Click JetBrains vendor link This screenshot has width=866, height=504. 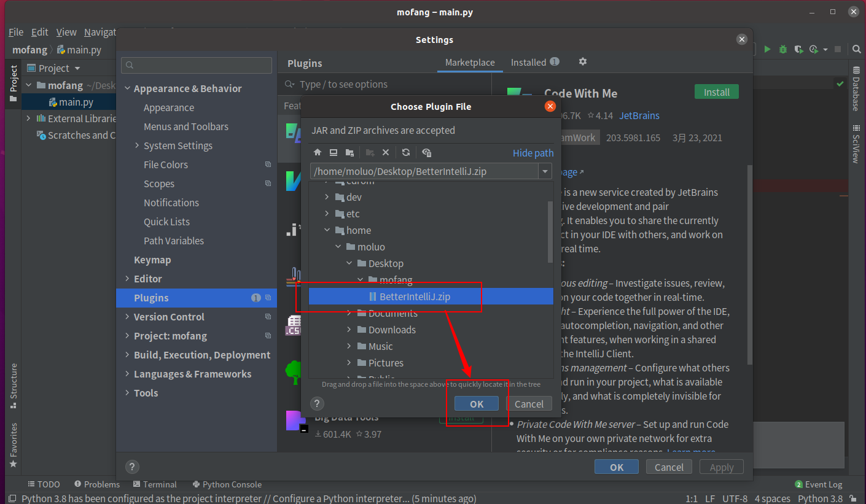click(639, 115)
